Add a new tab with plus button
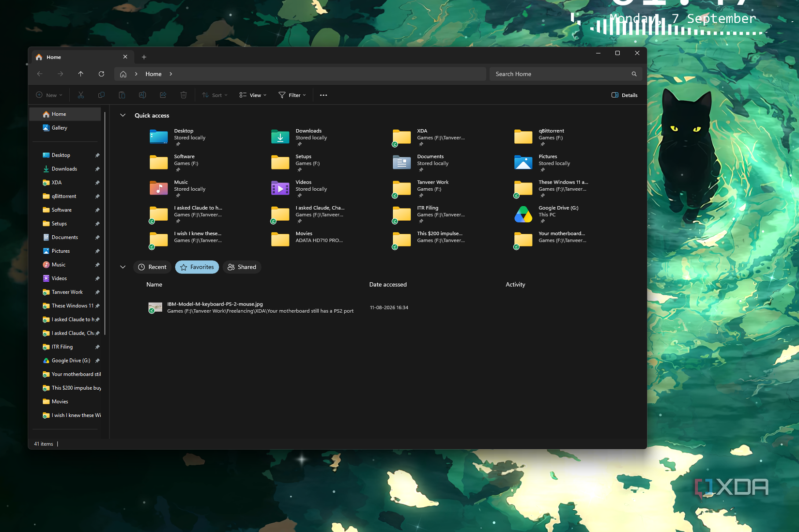Screen dimensions: 799x532 144,57
